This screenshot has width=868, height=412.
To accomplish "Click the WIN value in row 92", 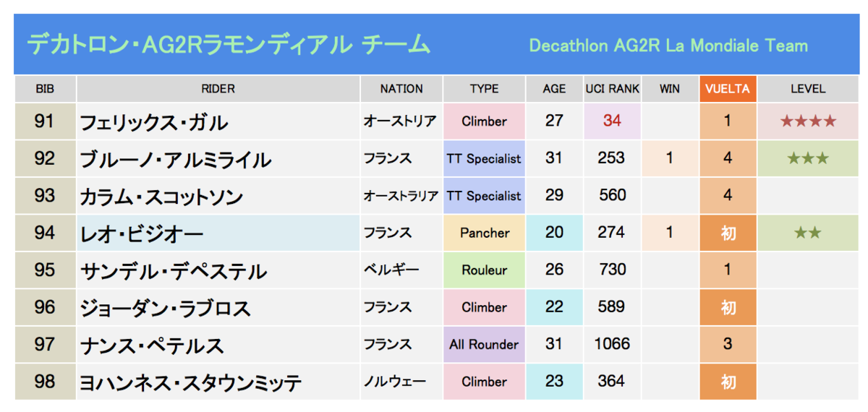I will (x=670, y=158).
